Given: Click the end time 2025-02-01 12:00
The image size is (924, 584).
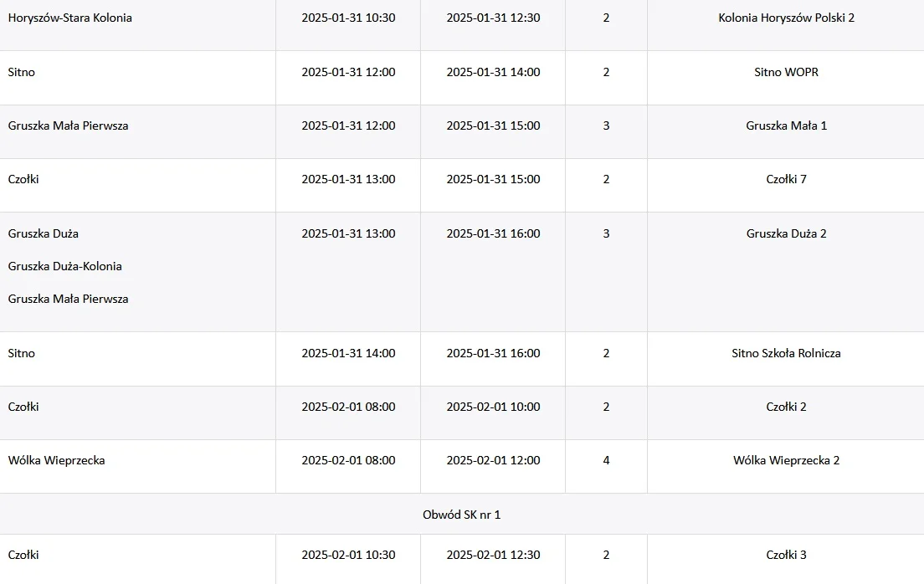Looking at the screenshot, I should (x=493, y=460).
